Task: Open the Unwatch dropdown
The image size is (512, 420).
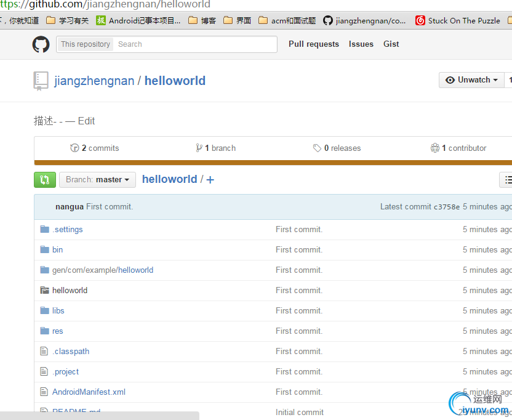Action: [472, 80]
